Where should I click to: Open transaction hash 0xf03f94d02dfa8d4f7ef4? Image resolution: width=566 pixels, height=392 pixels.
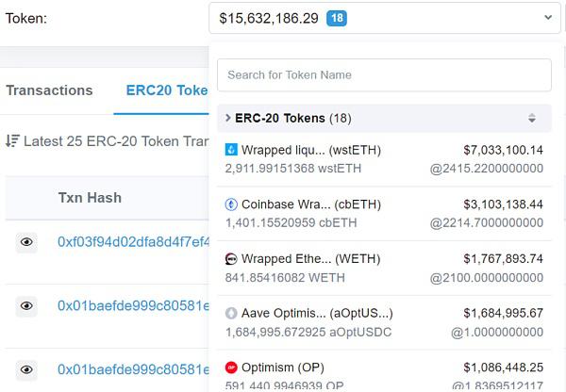[134, 242]
